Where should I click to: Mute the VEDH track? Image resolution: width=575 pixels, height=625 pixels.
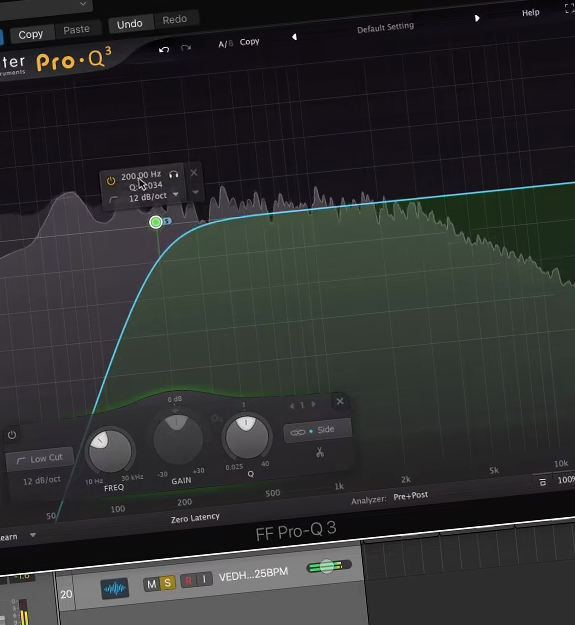(x=151, y=584)
